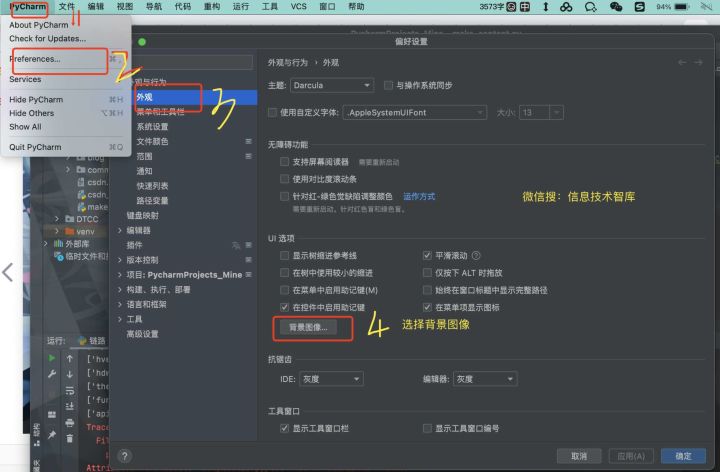Viewport: 720px width, 472px height.
Task: Click the battery icon in menu bar
Action: pyautogui.click(x=682, y=6)
